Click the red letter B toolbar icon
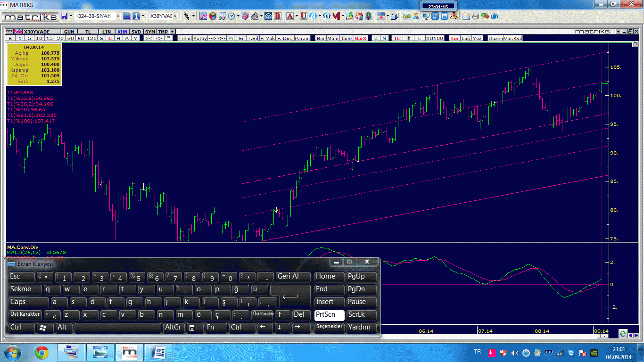This screenshot has width=644, height=362. [278, 16]
